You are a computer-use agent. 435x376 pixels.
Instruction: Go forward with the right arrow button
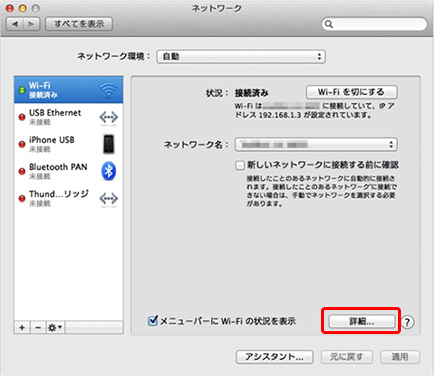[31, 24]
